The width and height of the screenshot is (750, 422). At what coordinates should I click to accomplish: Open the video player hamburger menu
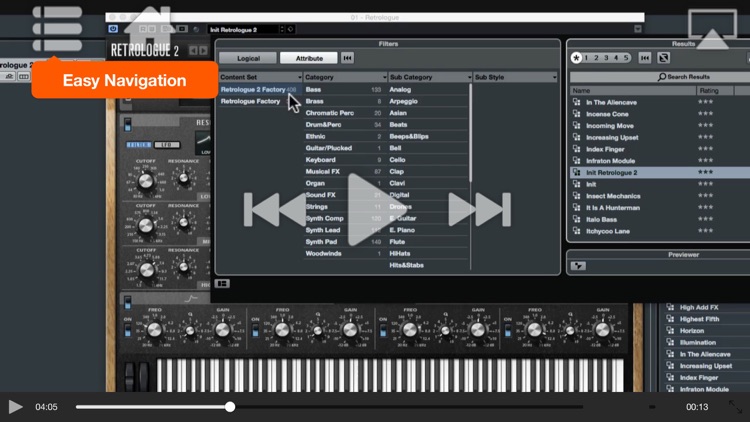[x=57, y=29]
